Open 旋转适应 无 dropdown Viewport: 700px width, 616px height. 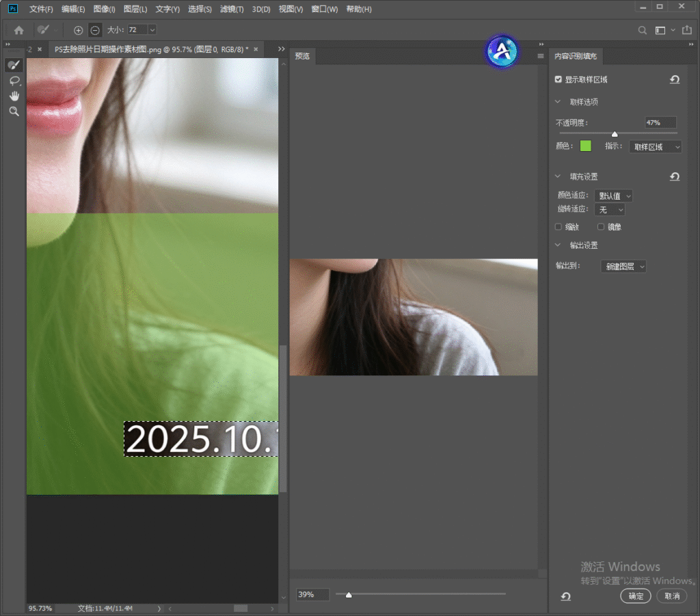(x=610, y=210)
